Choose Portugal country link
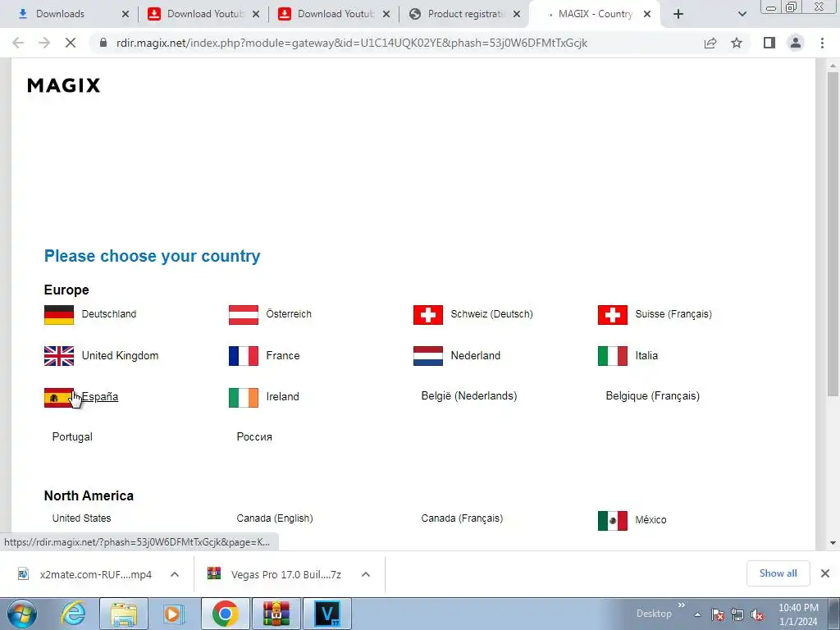The width and height of the screenshot is (840, 630). [72, 436]
